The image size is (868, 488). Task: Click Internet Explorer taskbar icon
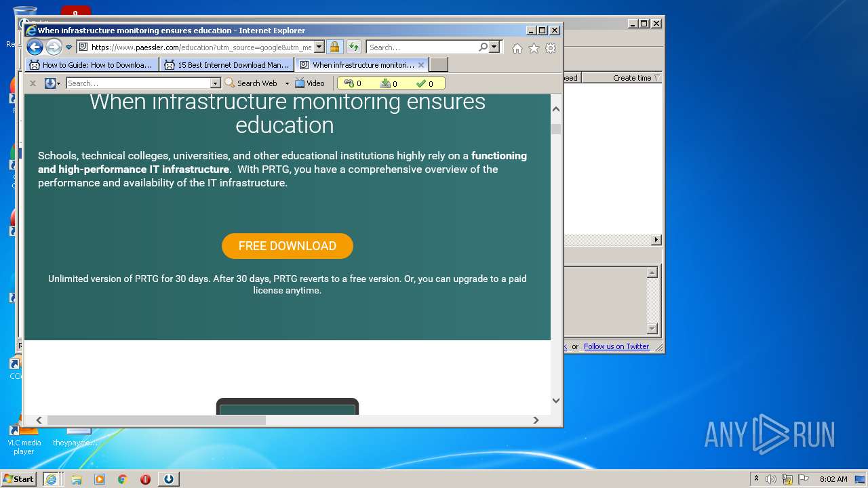tap(51, 479)
